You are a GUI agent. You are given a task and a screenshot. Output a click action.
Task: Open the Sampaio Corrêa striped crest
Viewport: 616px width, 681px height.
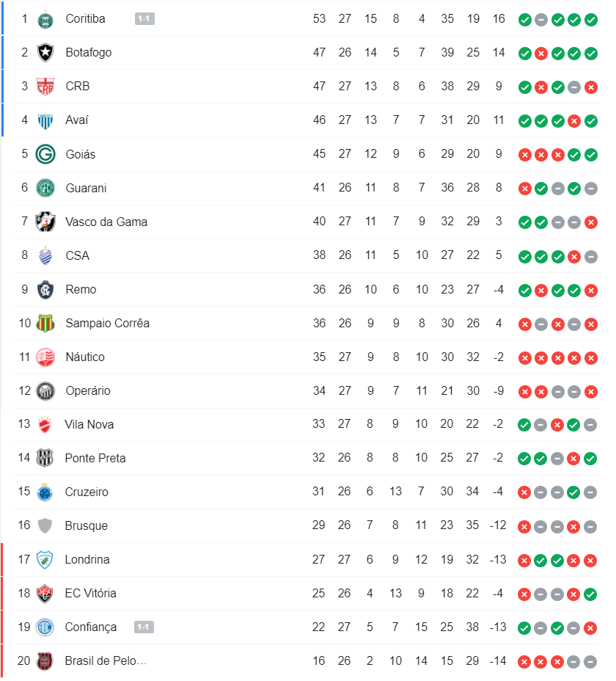(x=45, y=323)
